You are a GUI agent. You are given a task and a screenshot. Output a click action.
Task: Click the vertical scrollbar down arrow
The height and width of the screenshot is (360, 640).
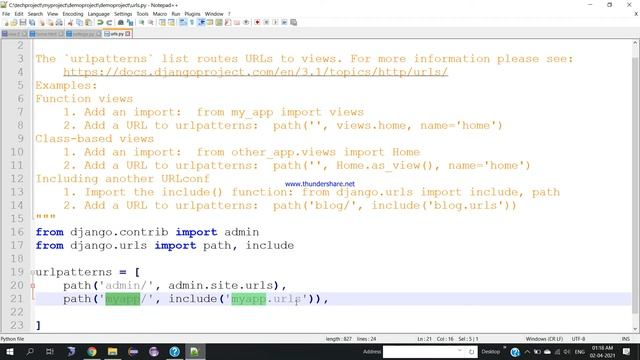click(636, 329)
